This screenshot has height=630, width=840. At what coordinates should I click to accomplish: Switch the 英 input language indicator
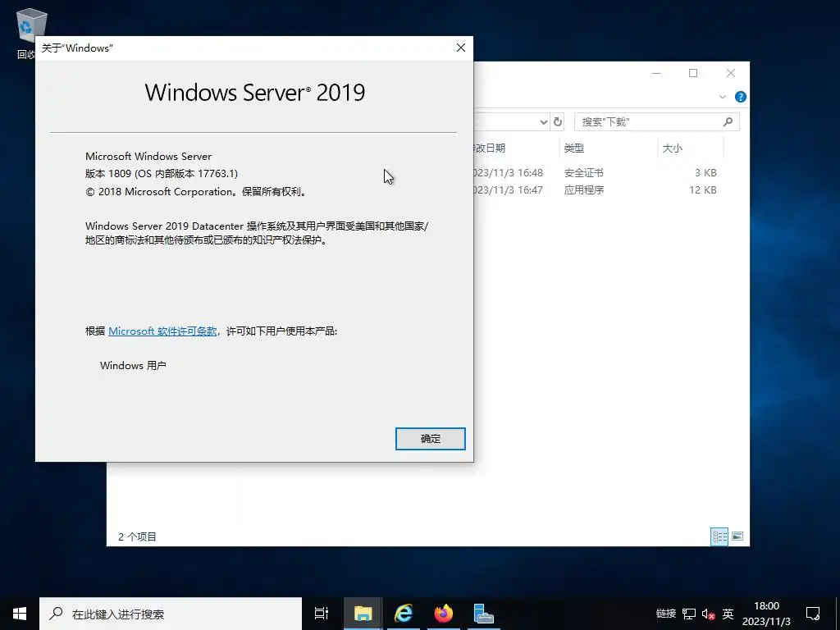[728, 614]
